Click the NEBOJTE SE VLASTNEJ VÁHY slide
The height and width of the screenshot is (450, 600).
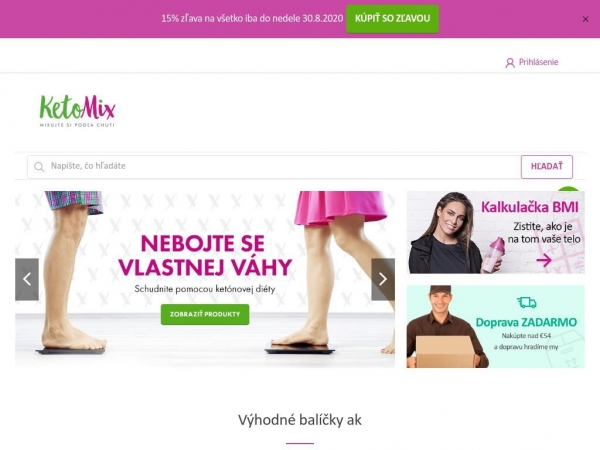tap(205, 279)
